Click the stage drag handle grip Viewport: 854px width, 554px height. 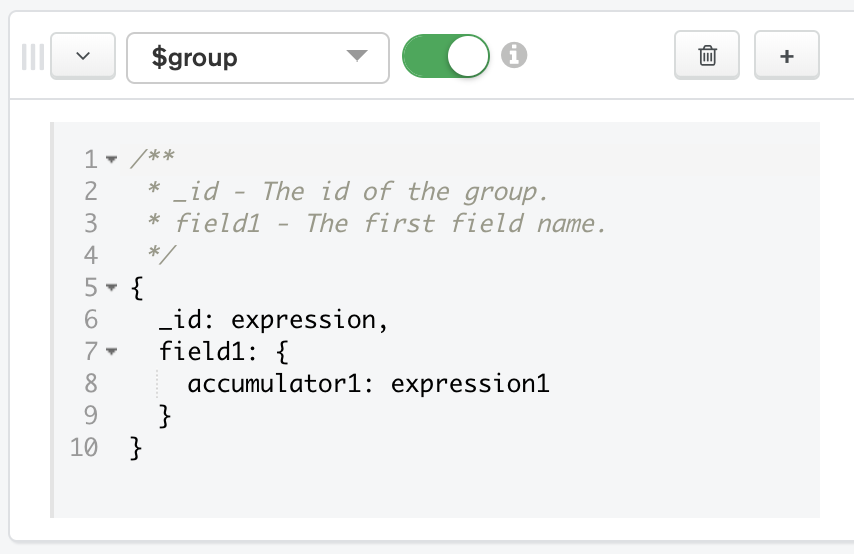tap(32, 57)
